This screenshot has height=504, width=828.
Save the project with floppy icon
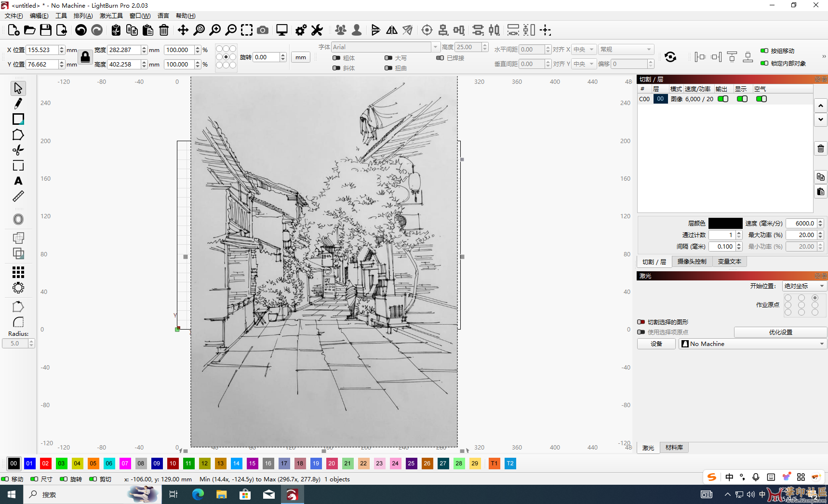[46, 30]
